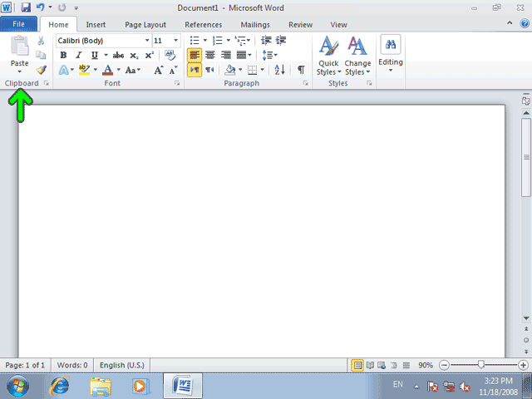Click the zoom slider handle
Viewport: 532px width, 399px height.
pyautogui.click(x=480, y=365)
